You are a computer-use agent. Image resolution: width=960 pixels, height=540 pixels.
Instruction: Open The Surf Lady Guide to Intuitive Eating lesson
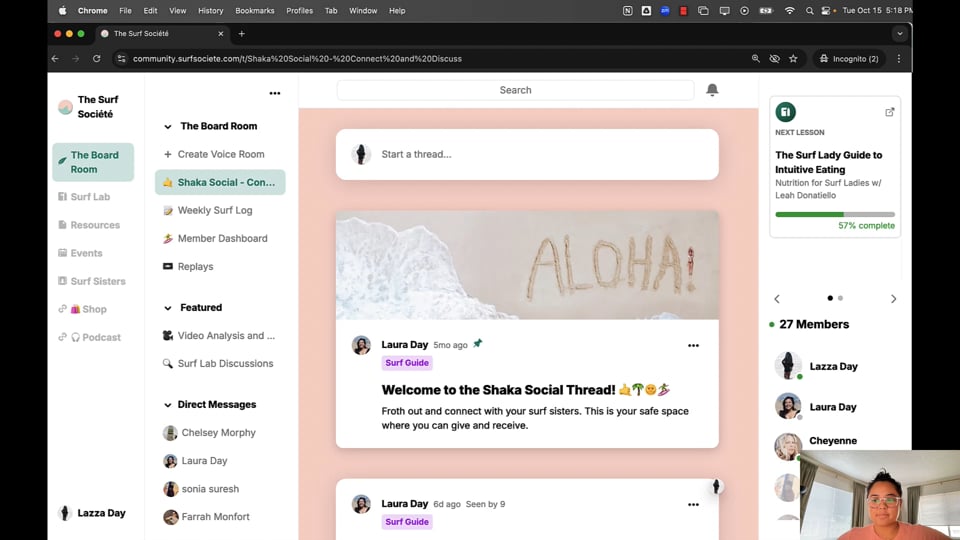(x=828, y=162)
